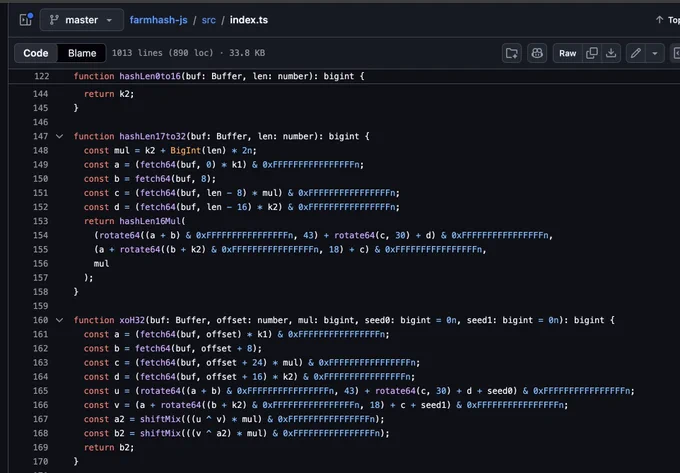Edit this file with pencil icon
This screenshot has width=680, height=473.
point(636,53)
